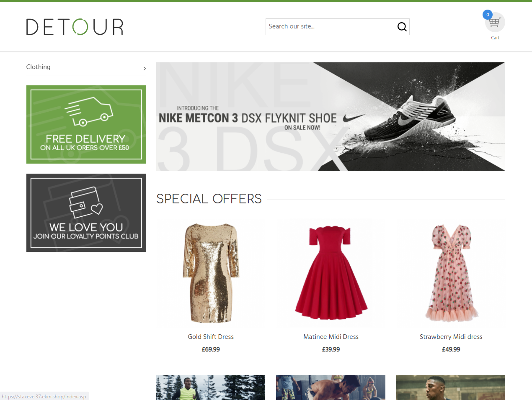Select the Strawberry Midi dress image
The height and width of the screenshot is (400, 532).
click(x=451, y=273)
